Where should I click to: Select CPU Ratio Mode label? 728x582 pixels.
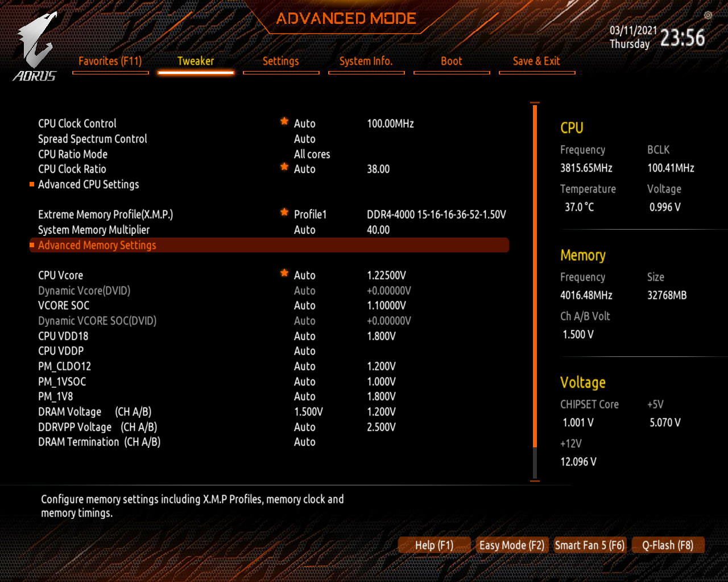[x=73, y=154]
